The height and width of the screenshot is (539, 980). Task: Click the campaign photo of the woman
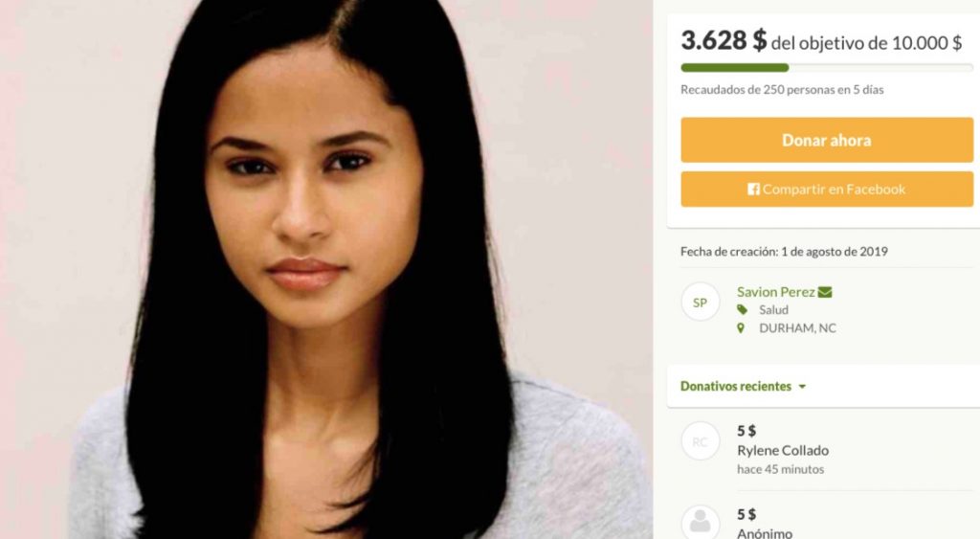pos(326,270)
